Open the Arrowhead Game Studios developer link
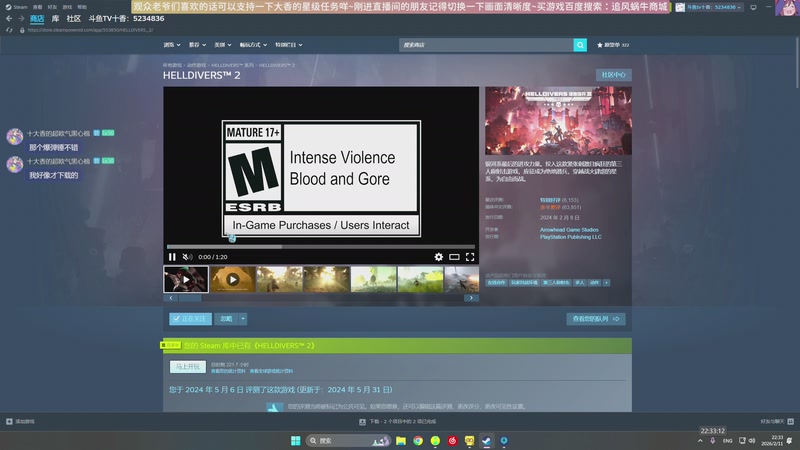The image size is (800, 450). coord(569,230)
